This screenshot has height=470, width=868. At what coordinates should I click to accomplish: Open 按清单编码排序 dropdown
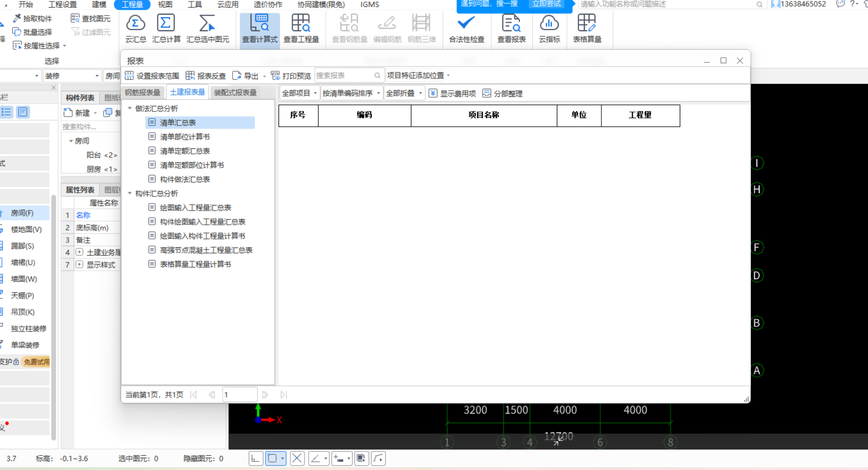coord(351,94)
